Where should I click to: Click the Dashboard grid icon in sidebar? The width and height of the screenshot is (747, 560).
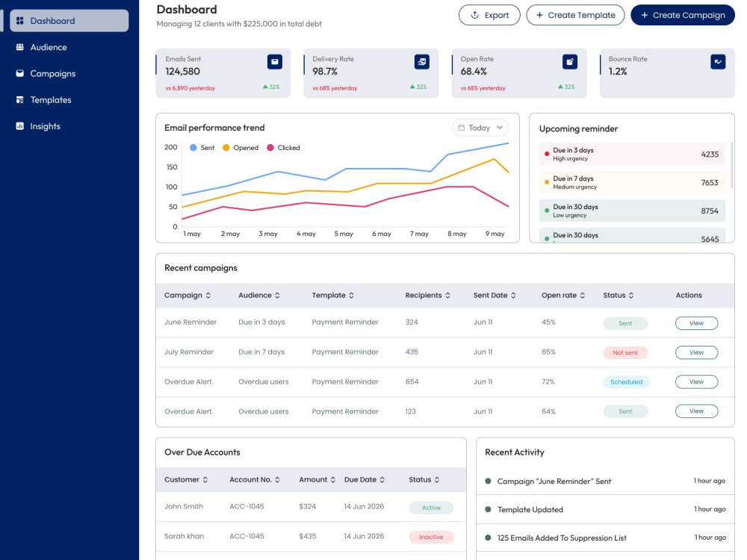click(19, 21)
